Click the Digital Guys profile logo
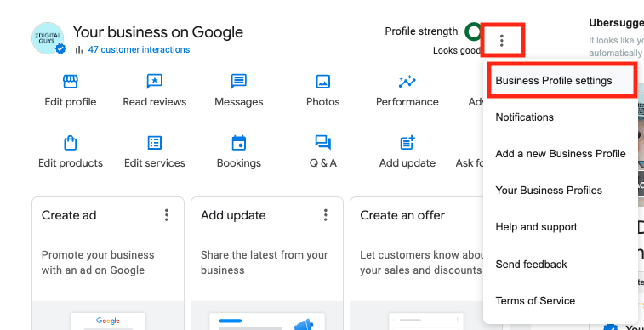Image resolution: width=644 pixels, height=330 pixels. point(48,38)
